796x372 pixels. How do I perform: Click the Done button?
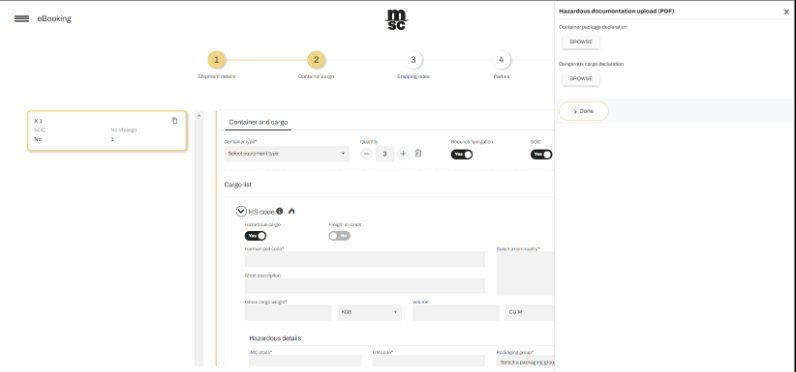point(584,111)
